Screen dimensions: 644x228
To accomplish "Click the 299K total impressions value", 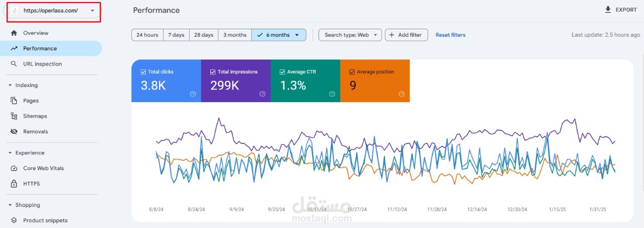I will pyautogui.click(x=224, y=86).
